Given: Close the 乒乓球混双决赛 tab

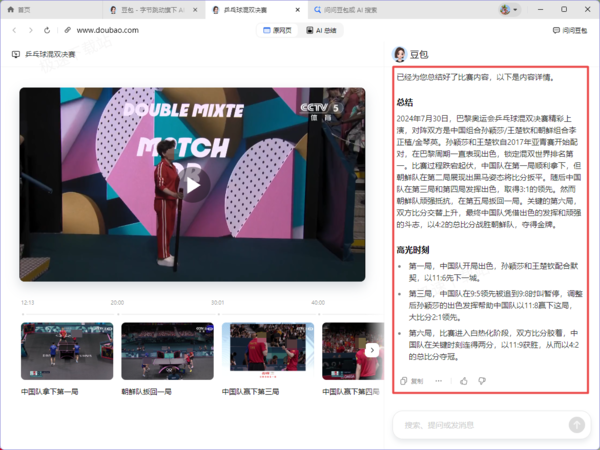Looking at the screenshot, I should click(x=298, y=10).
